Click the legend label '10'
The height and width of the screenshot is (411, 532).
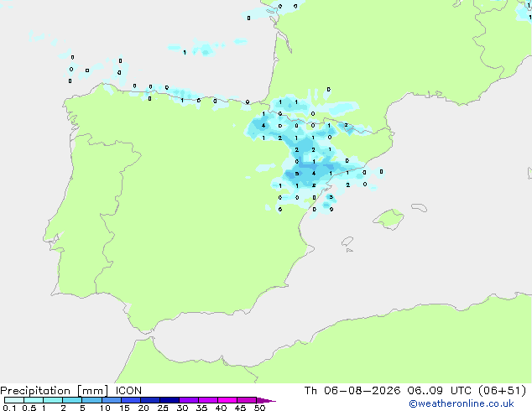105,408
